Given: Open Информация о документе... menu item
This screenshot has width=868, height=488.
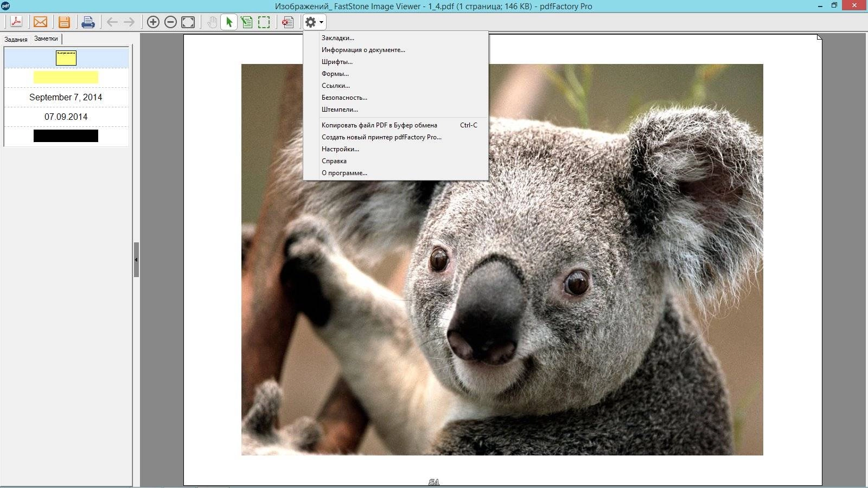Looking at the screenshot, I should pos(395,50).
